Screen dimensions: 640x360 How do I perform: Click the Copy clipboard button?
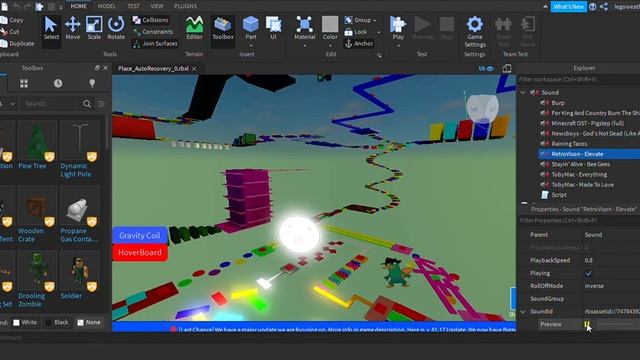[12, 20]
